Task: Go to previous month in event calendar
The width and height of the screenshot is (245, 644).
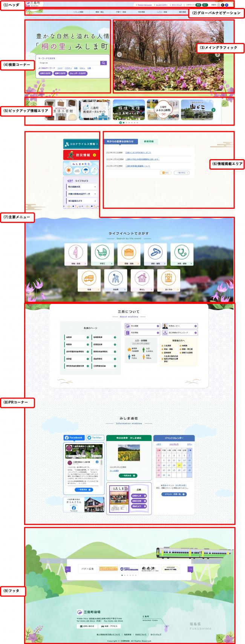Action: 159,445
